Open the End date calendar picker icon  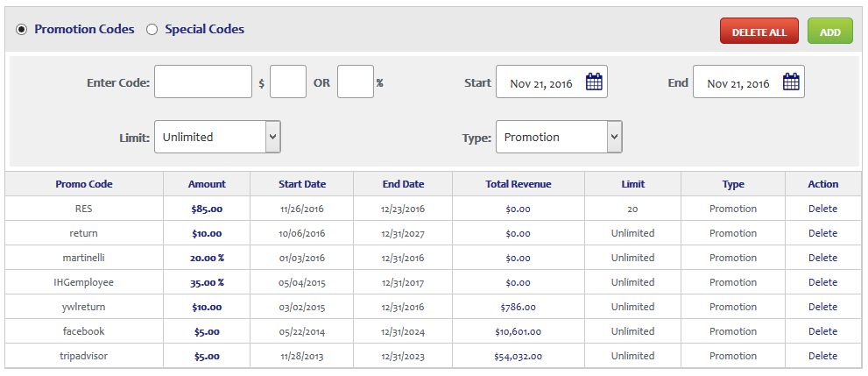[791, 82]
